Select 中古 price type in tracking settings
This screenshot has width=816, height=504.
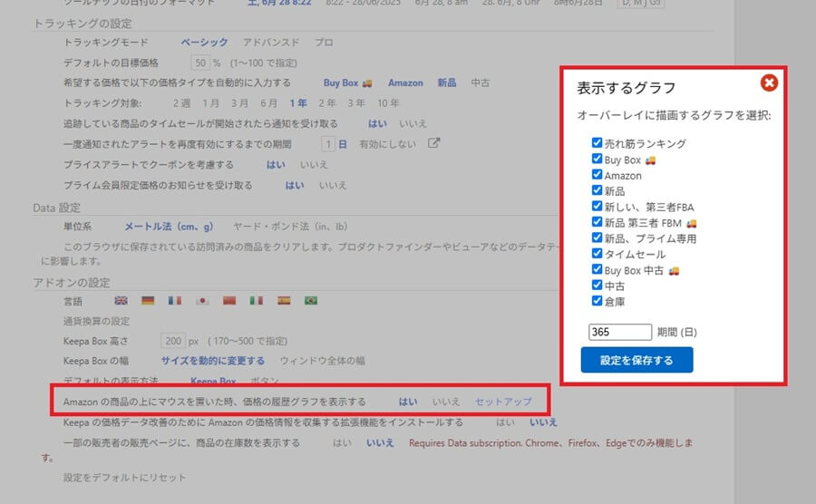[x=480, y=82]
